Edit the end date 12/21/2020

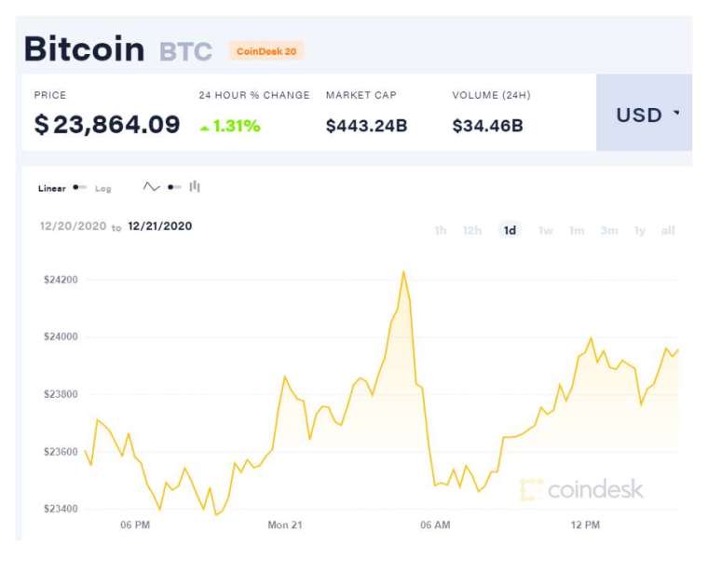pos(160,226)
